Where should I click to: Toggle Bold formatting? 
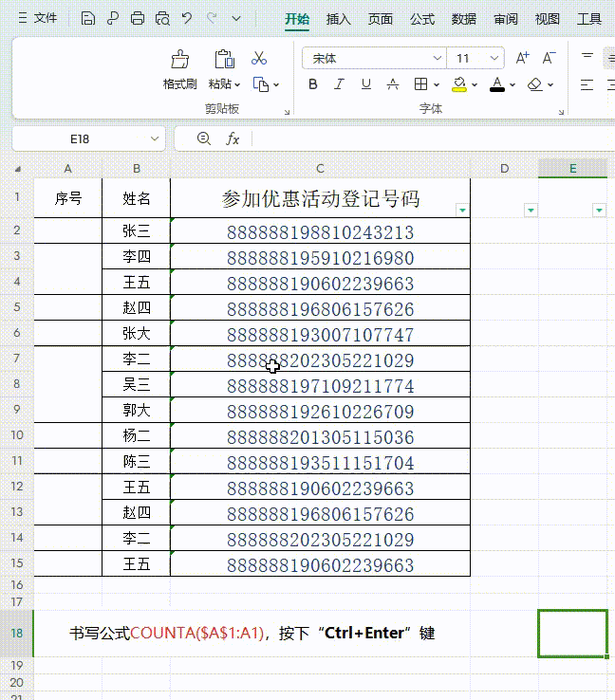313,83
